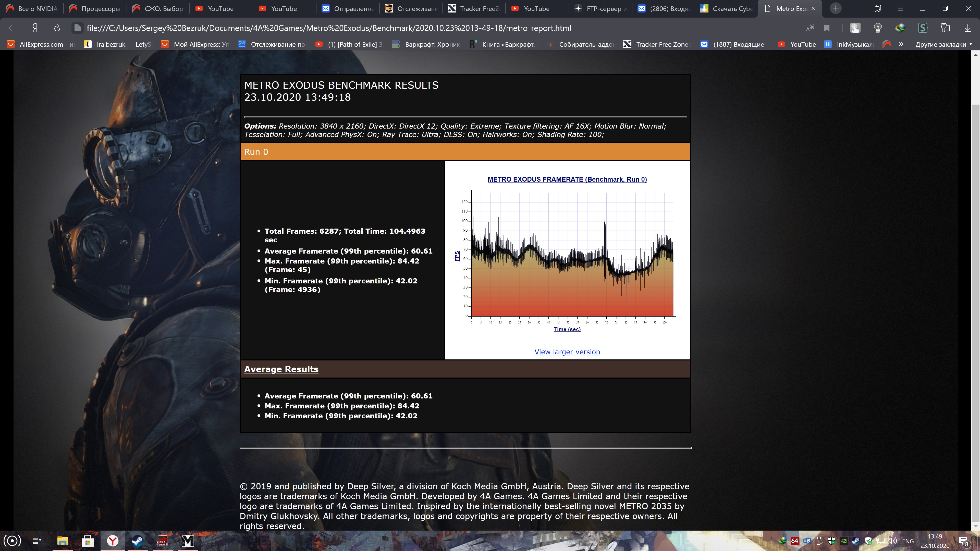980x551 pixels.
Task: Reload the page with the refresh icon
Action: 57,28
